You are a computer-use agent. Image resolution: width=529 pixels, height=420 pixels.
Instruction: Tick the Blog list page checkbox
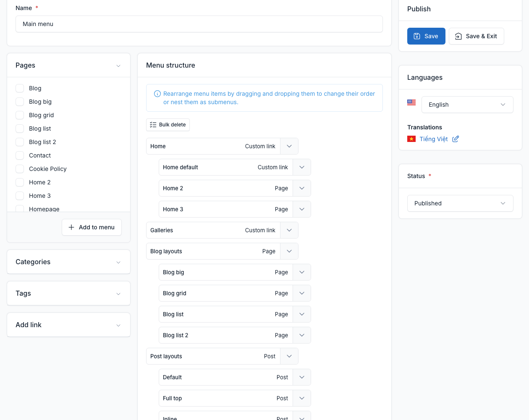point(20,129)
